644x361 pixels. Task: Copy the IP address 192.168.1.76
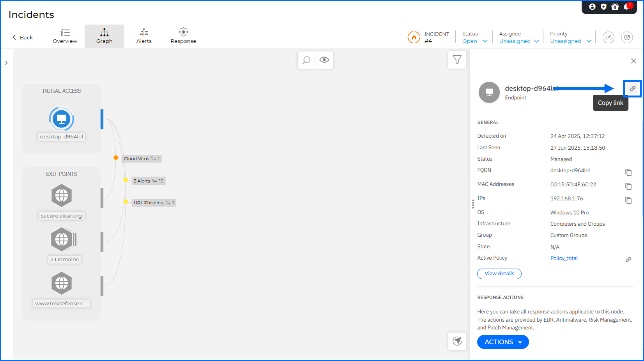click(628, 200)
